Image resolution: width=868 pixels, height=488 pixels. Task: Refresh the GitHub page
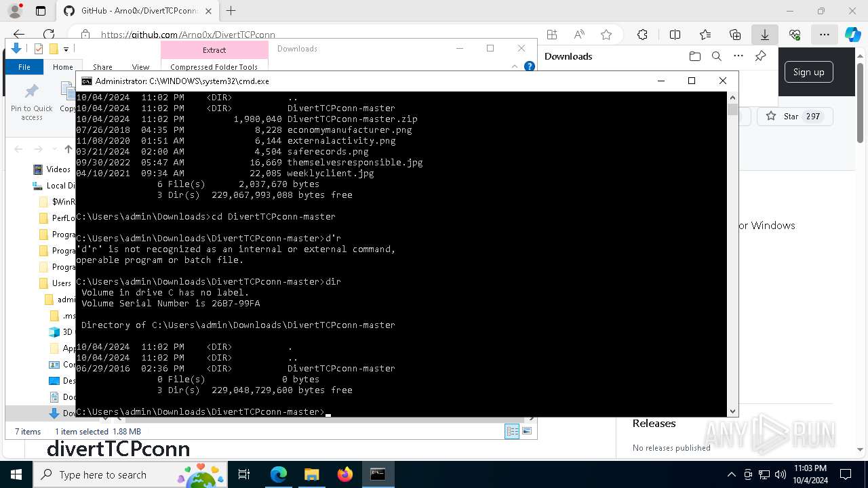(x=49, y=35)
